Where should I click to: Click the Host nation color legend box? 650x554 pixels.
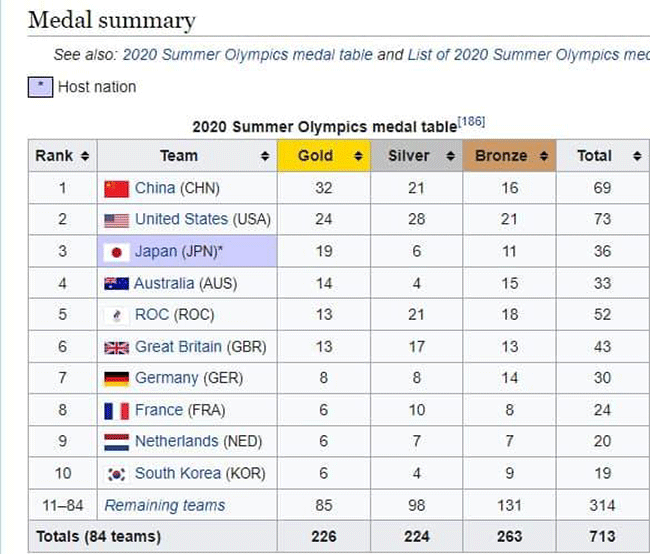tap(41, 87)
